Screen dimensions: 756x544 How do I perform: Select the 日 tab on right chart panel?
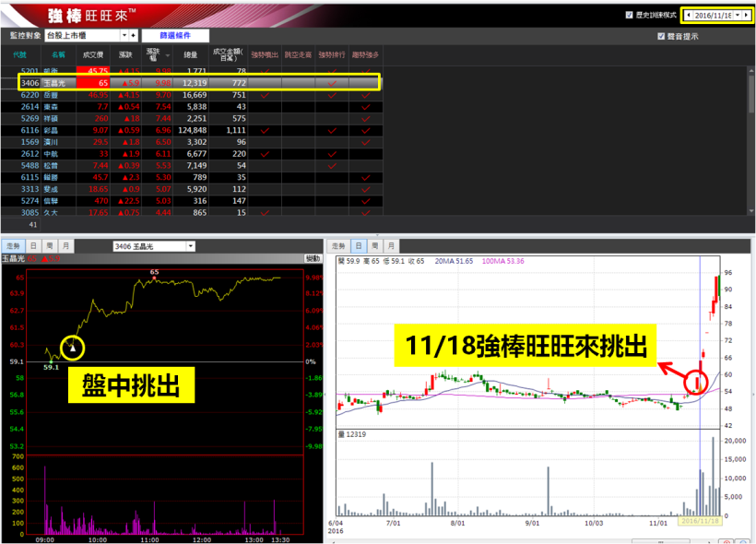359,246
